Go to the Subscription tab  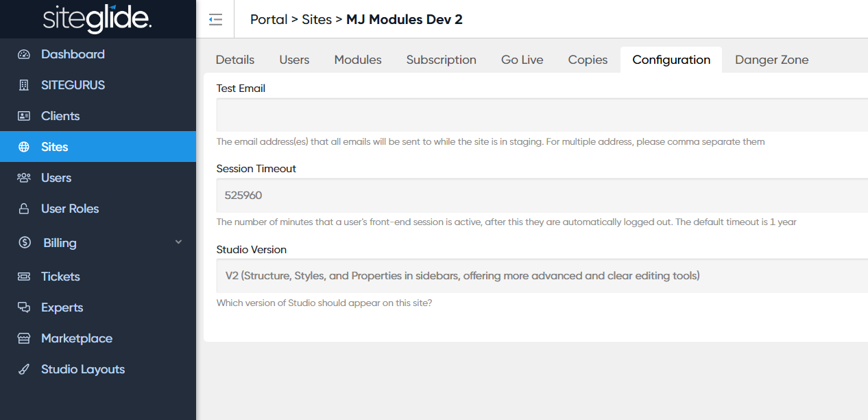click(441, 60)
